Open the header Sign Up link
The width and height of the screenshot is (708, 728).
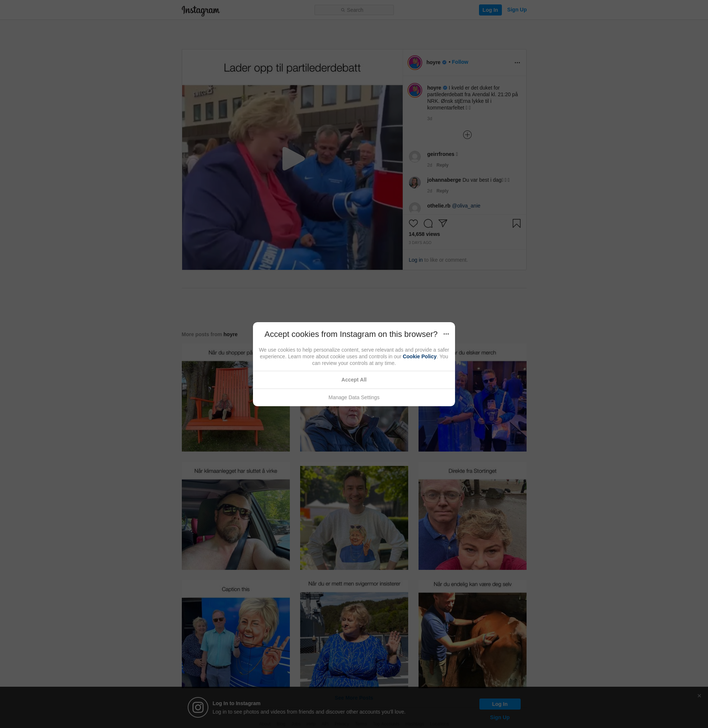coord(517,10)
